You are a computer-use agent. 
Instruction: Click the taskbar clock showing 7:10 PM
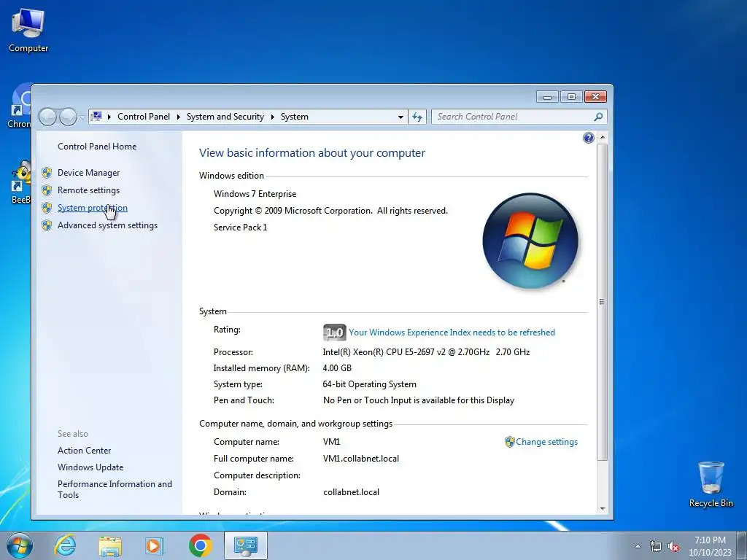(710, 546)
